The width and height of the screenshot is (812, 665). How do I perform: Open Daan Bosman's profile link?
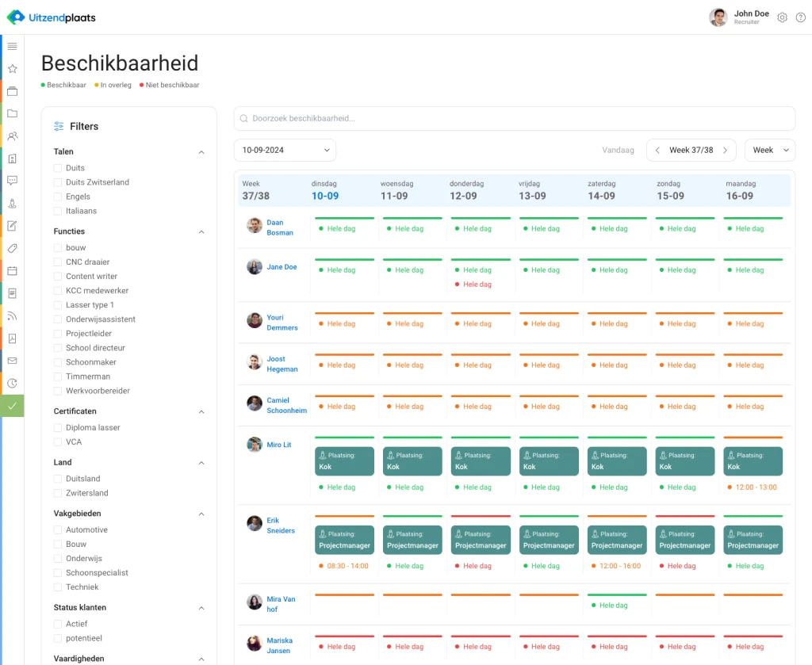click(x=279, y=227)
